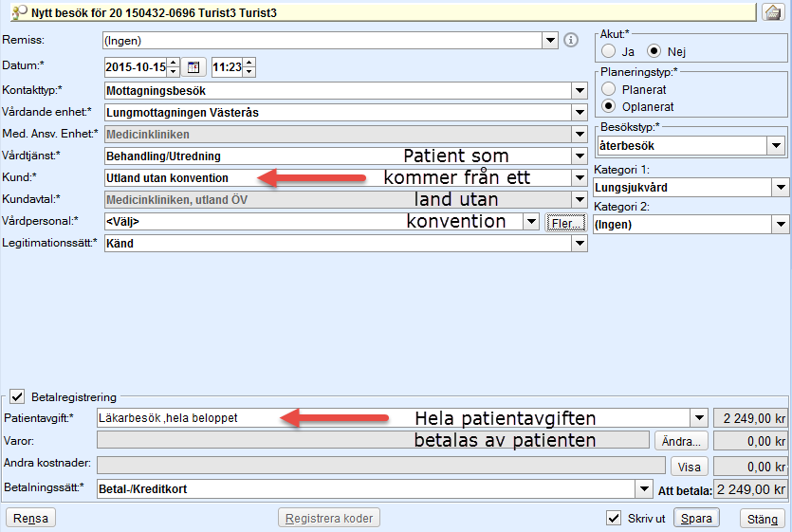
Task: Click the Varor amount field 0,00 kr
Action: (750, 441)
